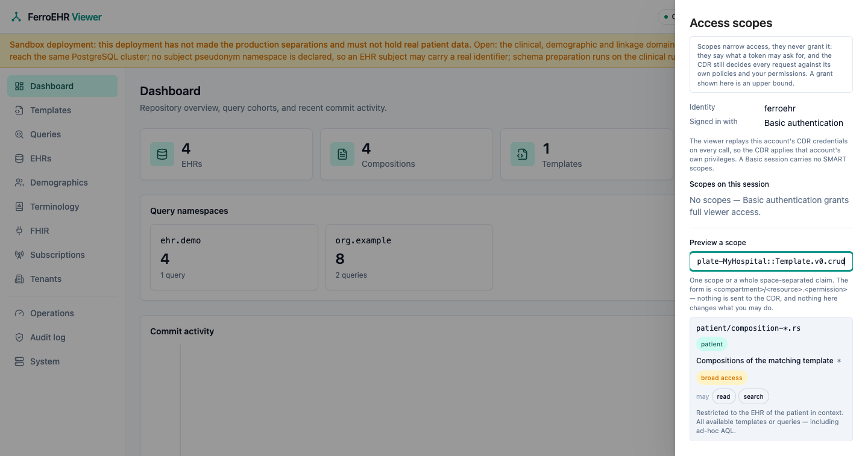Click the Demographics people icon
Screen dimensions: 868x456
click(x=19, y=183)
